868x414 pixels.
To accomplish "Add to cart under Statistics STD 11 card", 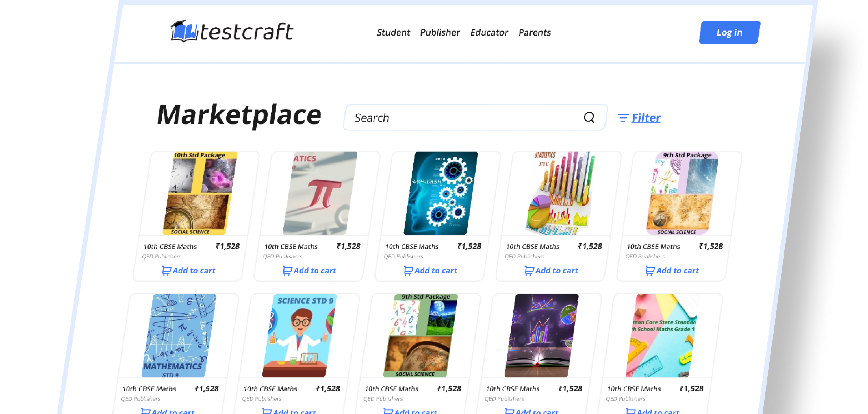I will tap(551, 270).
